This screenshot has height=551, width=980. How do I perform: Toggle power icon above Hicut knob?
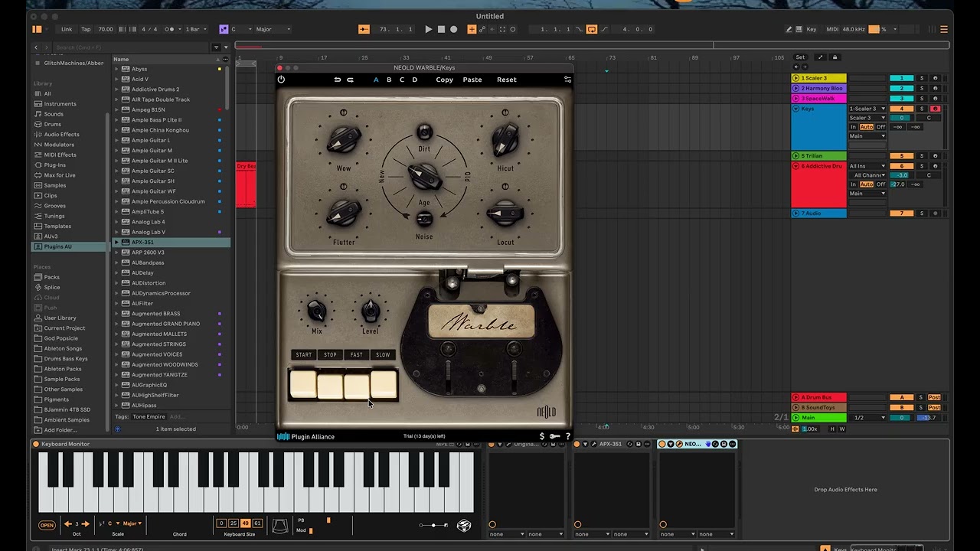(505, 113)
